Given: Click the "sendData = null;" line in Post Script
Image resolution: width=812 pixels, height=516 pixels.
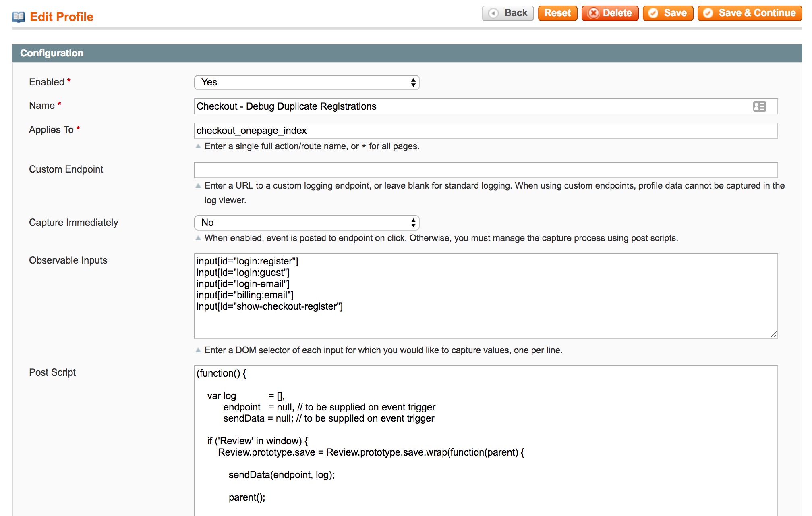Looking at the screenshot, I should pyautogui.click(x=329, y=418).
